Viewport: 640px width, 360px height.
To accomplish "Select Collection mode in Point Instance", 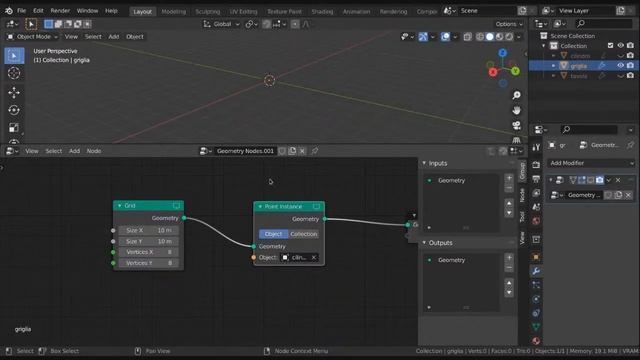I will click(303, 234).
